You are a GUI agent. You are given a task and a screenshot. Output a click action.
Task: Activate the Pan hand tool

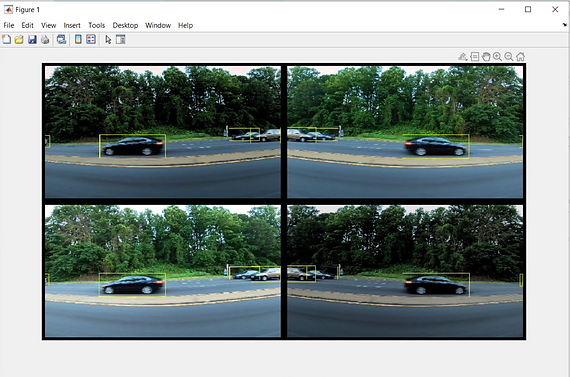coord(486,57)
